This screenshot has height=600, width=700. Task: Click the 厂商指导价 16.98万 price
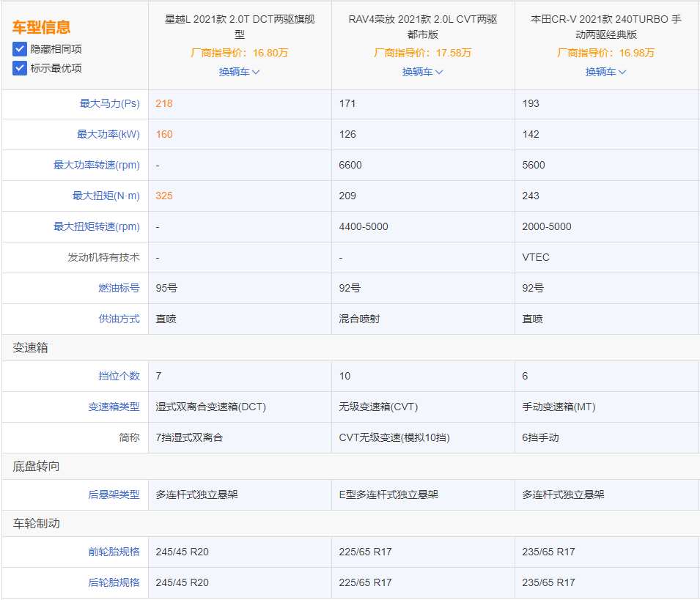pyautogui.click(x=605, y=53)
